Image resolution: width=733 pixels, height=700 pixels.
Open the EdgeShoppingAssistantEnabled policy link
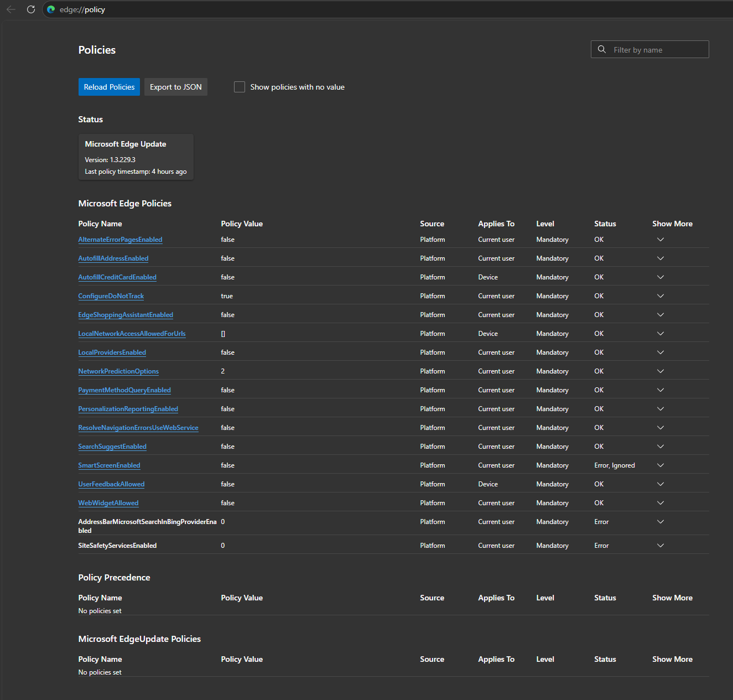coord(126,315)
